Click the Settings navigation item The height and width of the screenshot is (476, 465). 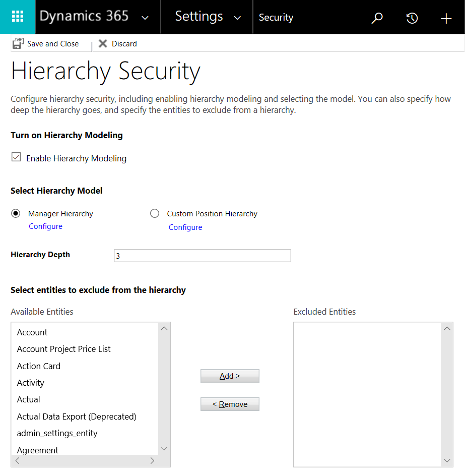(199, 17)
